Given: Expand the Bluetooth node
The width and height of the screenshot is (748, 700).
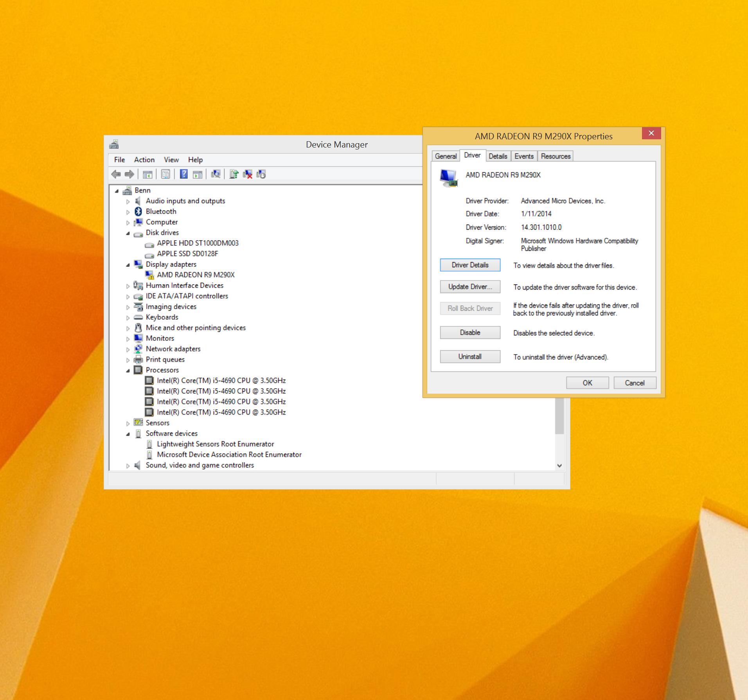Looking at the screenshot, I should click(x=128, y=212).
